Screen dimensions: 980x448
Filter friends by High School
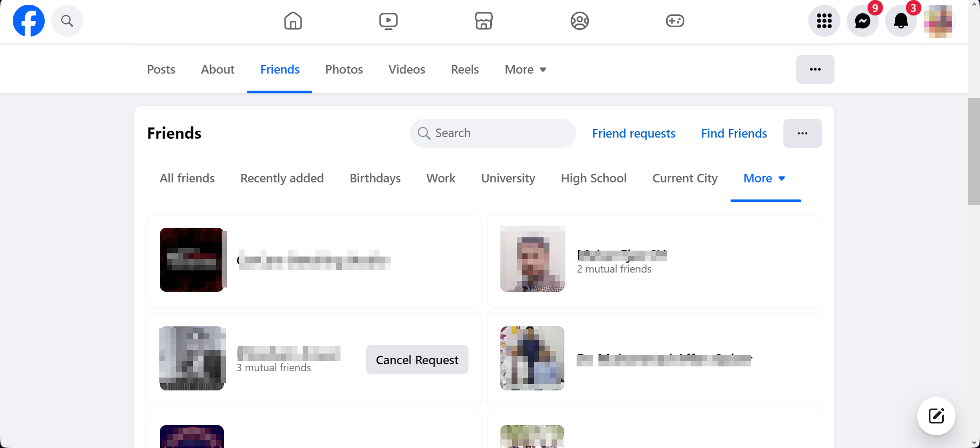pos(594,178)
